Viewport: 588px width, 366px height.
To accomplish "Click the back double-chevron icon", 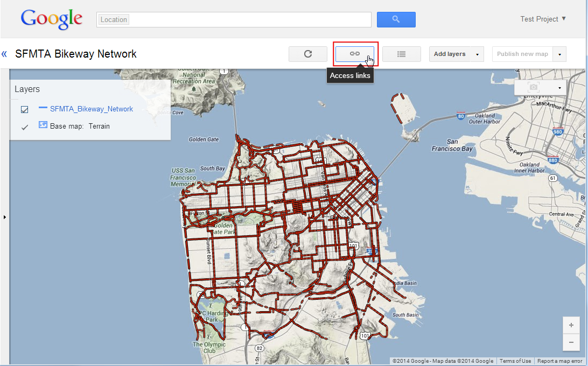I will point(5,54).
